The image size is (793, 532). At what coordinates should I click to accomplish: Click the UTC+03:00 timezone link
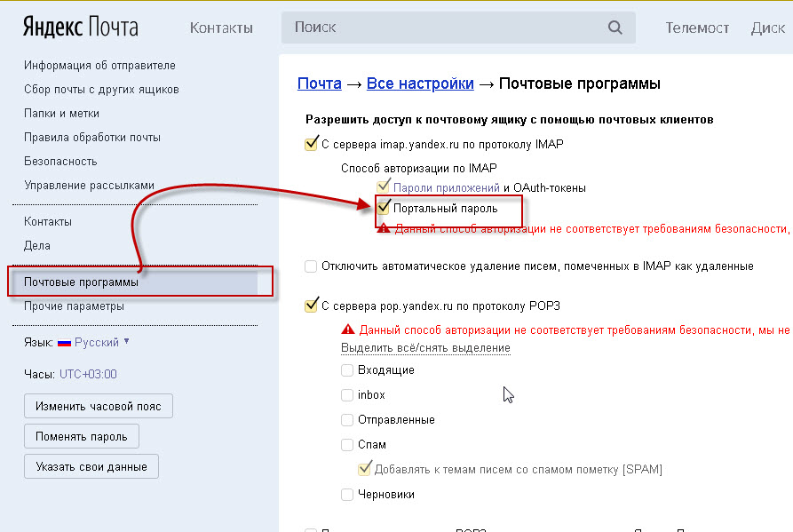click(x=88, y=374)
